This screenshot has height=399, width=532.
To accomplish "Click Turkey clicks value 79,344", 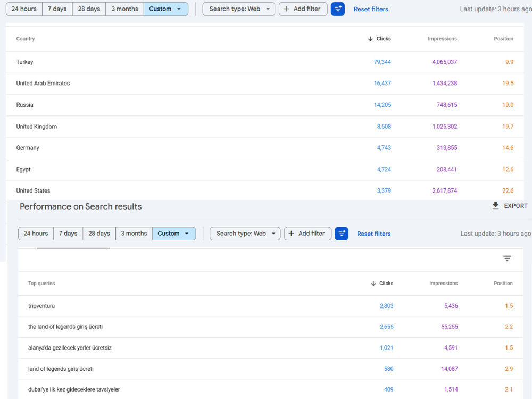I will click(382, 62).
